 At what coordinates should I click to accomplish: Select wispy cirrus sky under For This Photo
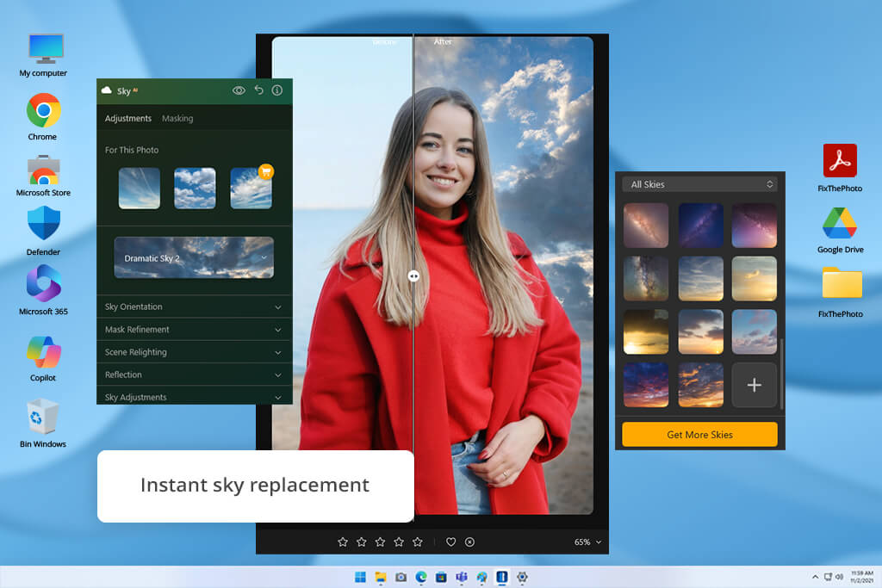click(139, 189)
